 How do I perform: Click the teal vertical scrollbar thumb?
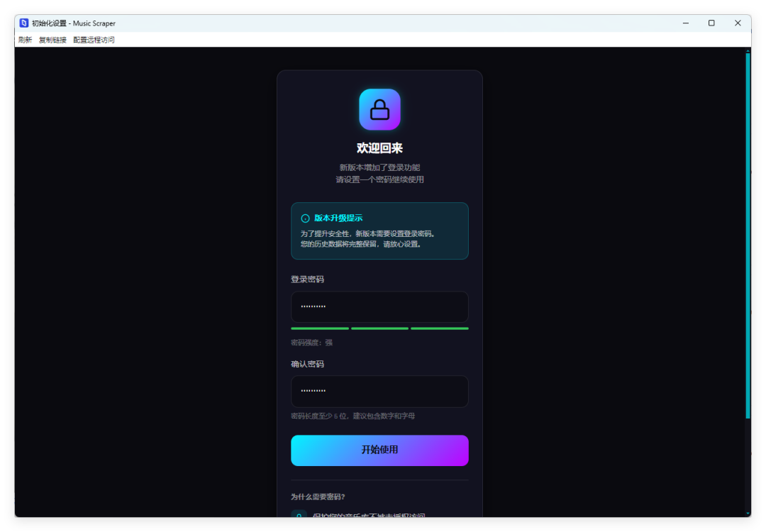point(748,235)
